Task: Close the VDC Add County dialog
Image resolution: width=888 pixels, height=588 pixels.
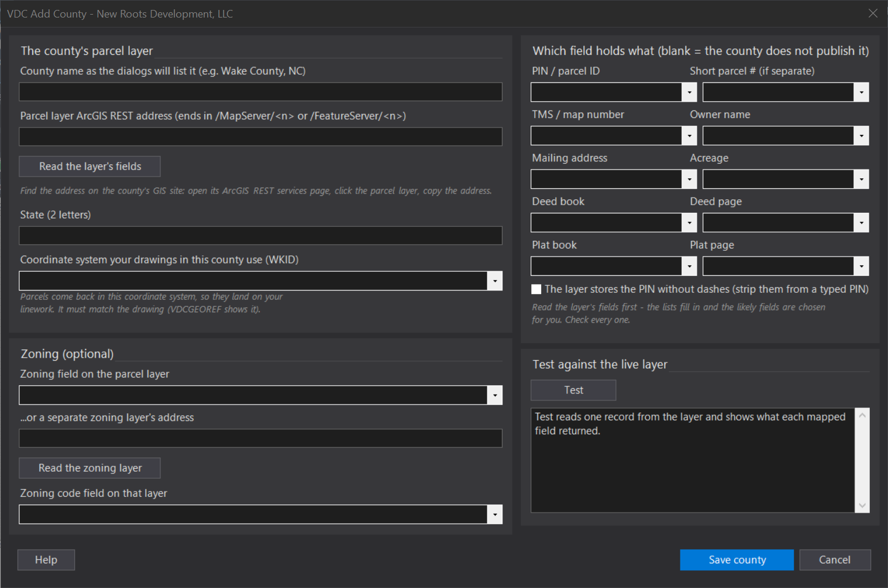Action: click(x=873, y=13)
